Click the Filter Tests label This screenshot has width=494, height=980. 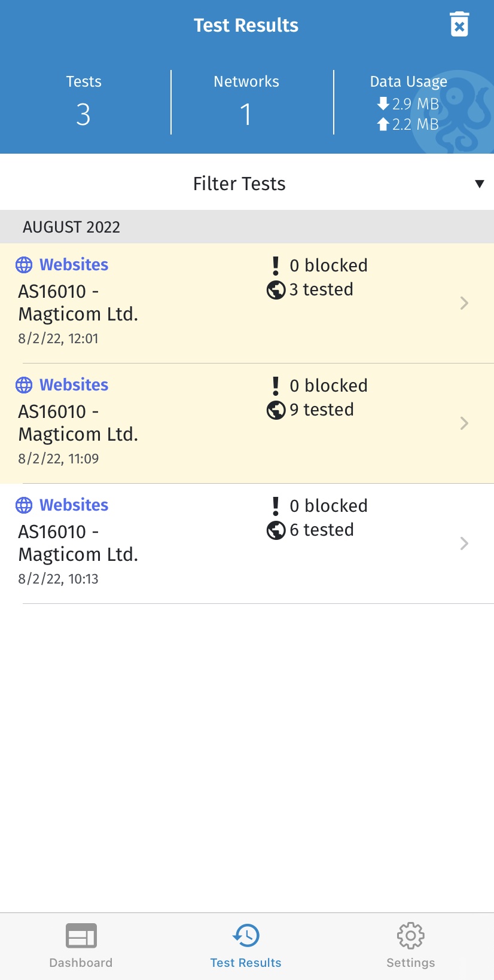click(x=239, y=184)
